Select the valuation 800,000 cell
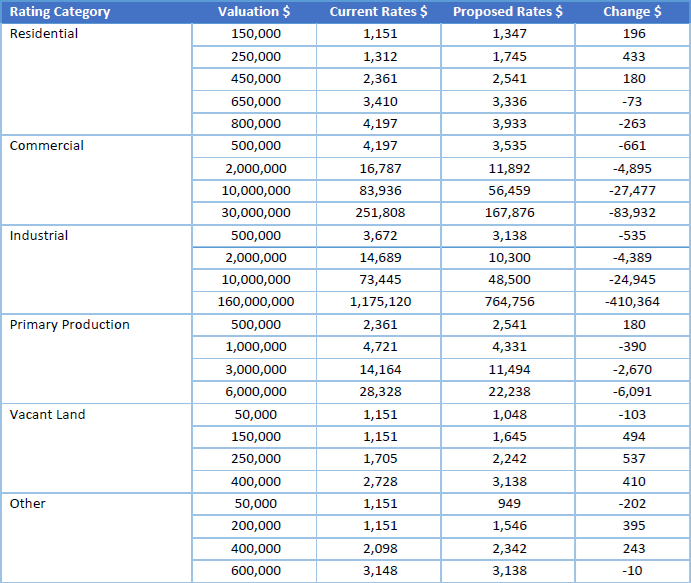691x583 pixels. coord(256,124)
